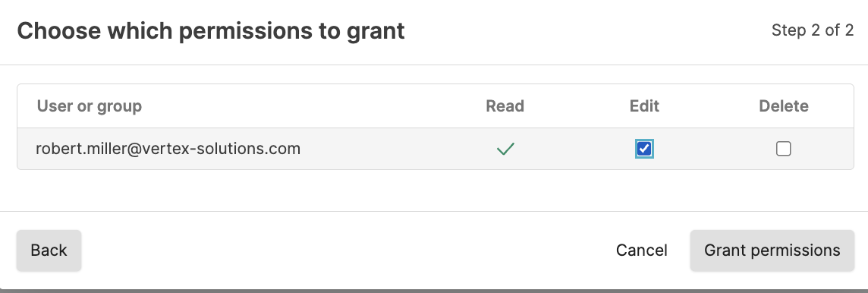The image size is (868, 293).
Task: Click the Read column header
Action: (505, 106)
